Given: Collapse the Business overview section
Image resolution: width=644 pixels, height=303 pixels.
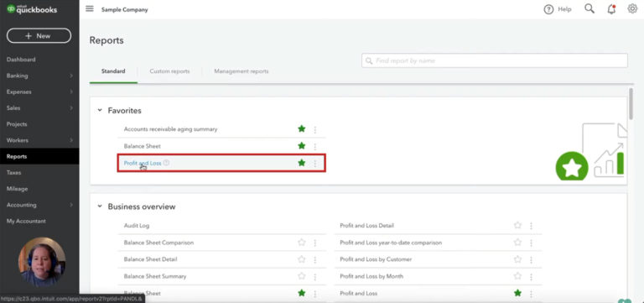Looking at the screenshot, I should click(x=100, y=206).
